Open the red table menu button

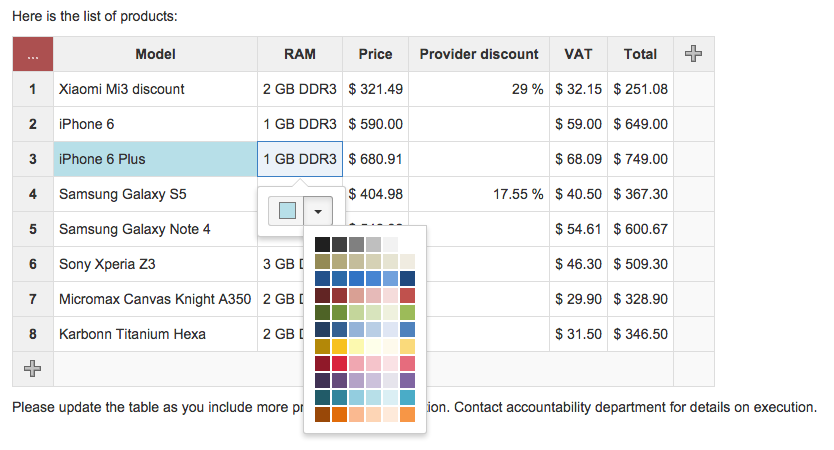coord(33,55)
